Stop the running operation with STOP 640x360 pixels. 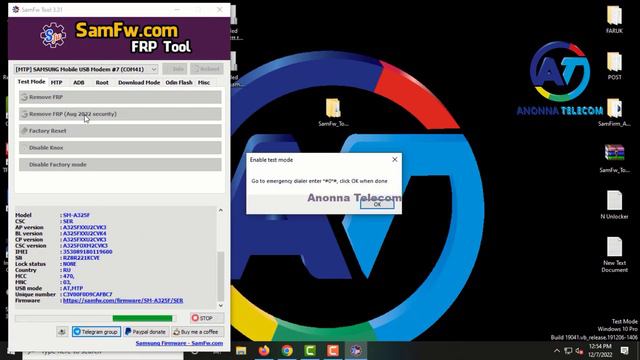coord(207,318)
